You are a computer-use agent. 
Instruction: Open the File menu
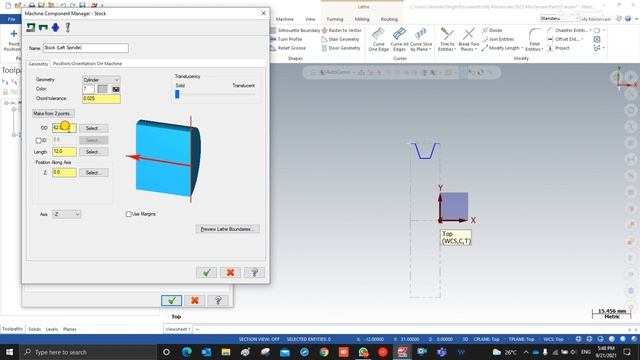tap(11, 19)
